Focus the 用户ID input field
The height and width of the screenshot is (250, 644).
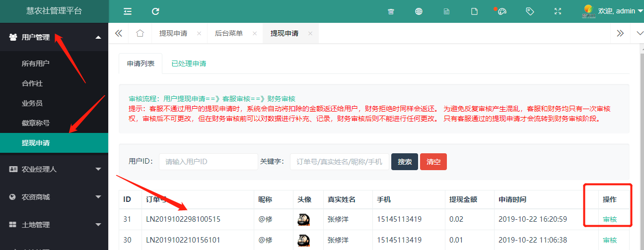209,162
